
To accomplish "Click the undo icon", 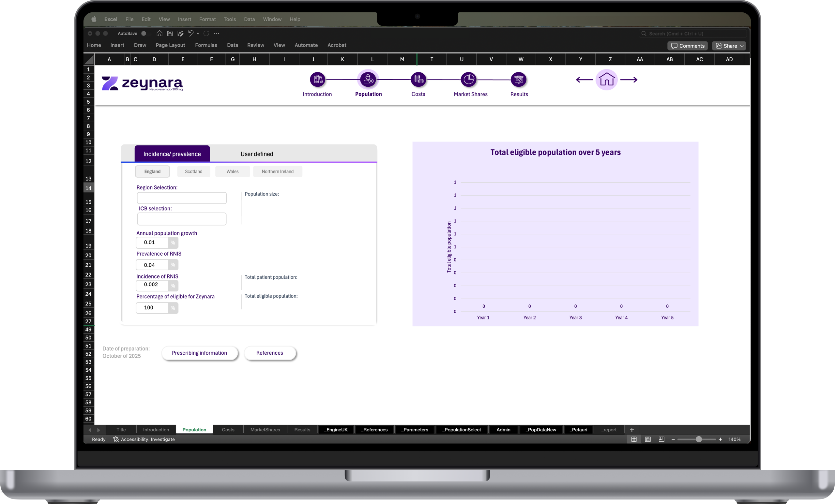I will (191, 34).
